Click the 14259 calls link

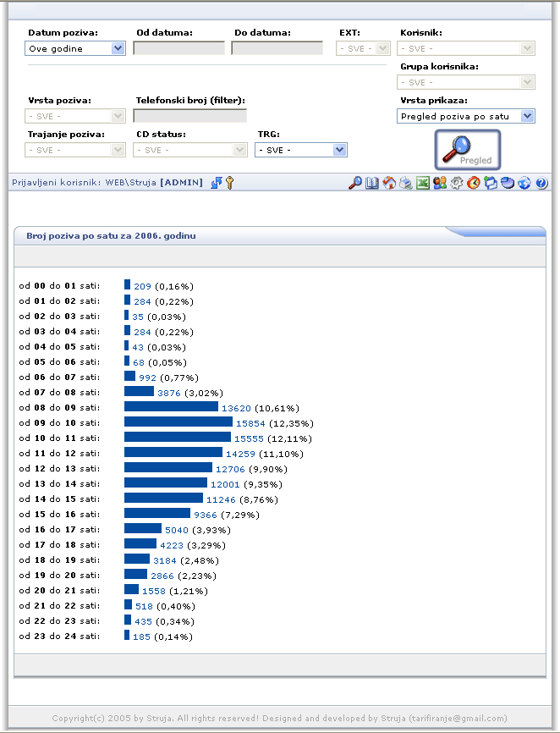240,454
